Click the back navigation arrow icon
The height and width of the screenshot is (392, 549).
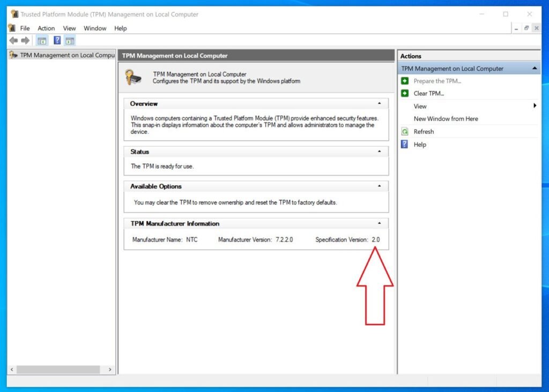pos(13,40)
